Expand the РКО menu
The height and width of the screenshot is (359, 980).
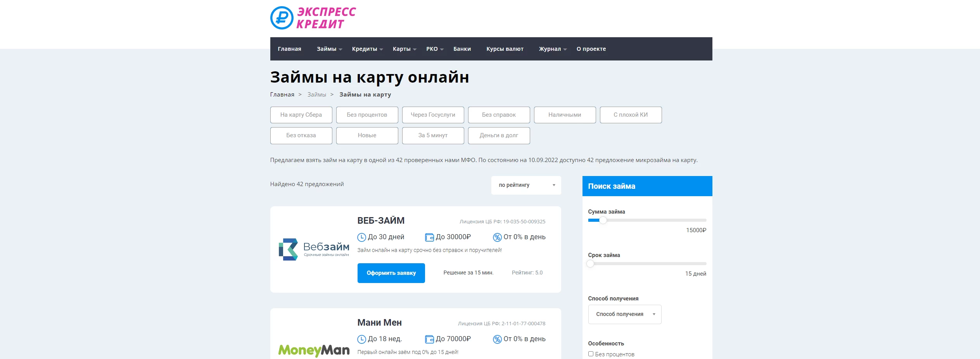(435, 49)
